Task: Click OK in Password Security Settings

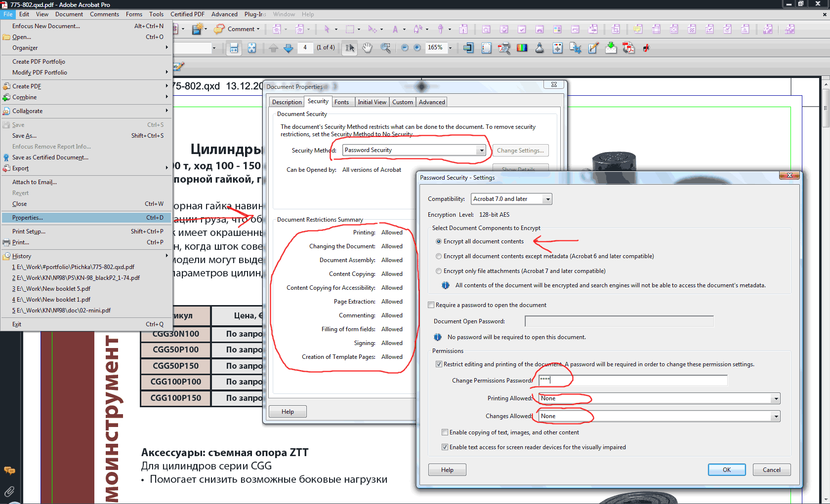Action: (727, 470)
